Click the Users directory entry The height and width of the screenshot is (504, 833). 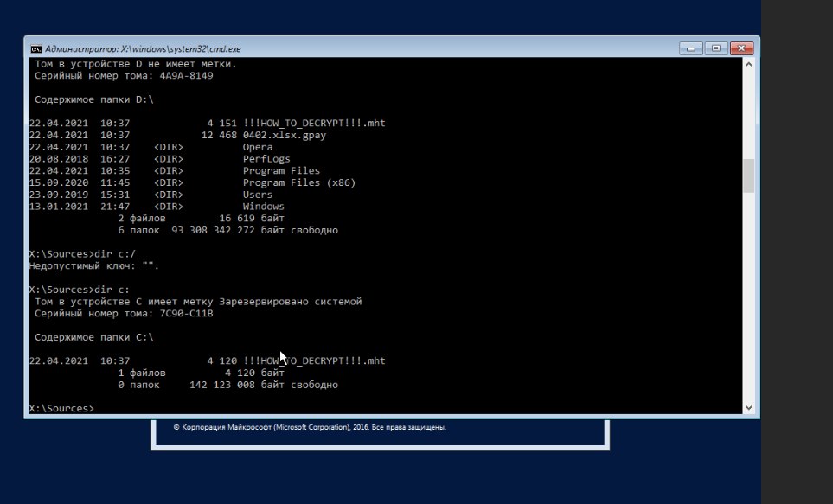tap(258, 195)
